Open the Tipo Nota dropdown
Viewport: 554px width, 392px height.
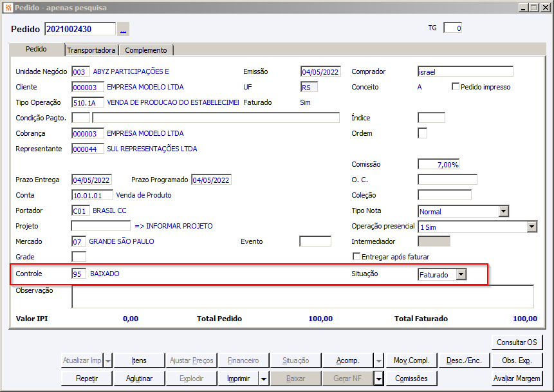click(503, 211)
